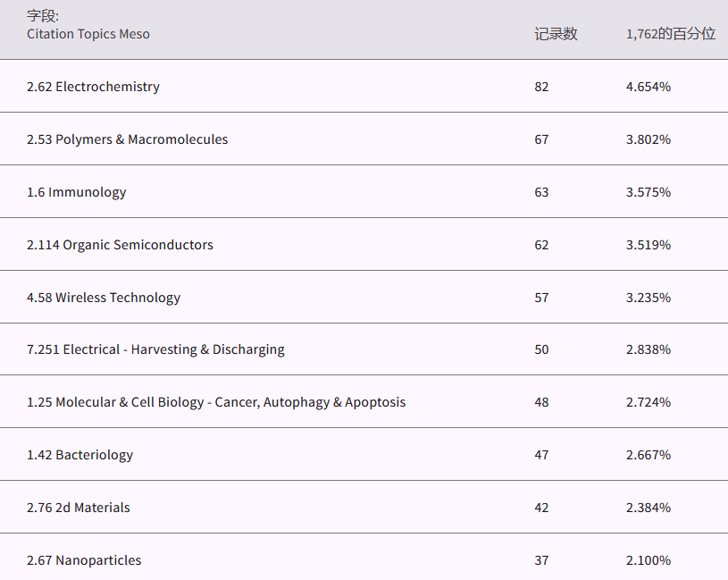Choose the 2.114 Organic Semiconductors topic
Screen dimensions: 728x580
pos(120,245)
